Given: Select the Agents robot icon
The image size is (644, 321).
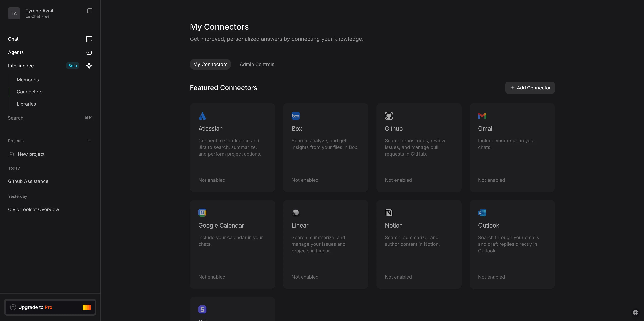Looking at the screenshot, I should pyautogui.click(x=89, y=52).
